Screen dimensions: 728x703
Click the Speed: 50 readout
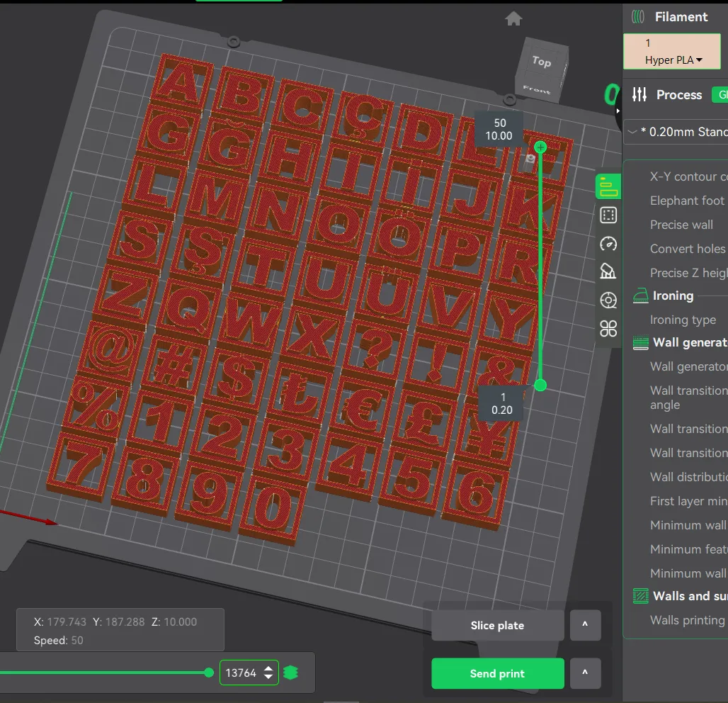59,640
